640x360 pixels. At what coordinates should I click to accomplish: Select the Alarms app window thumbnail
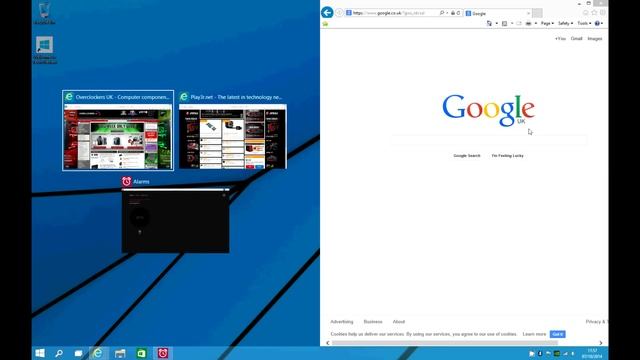[x=176, y=215]
